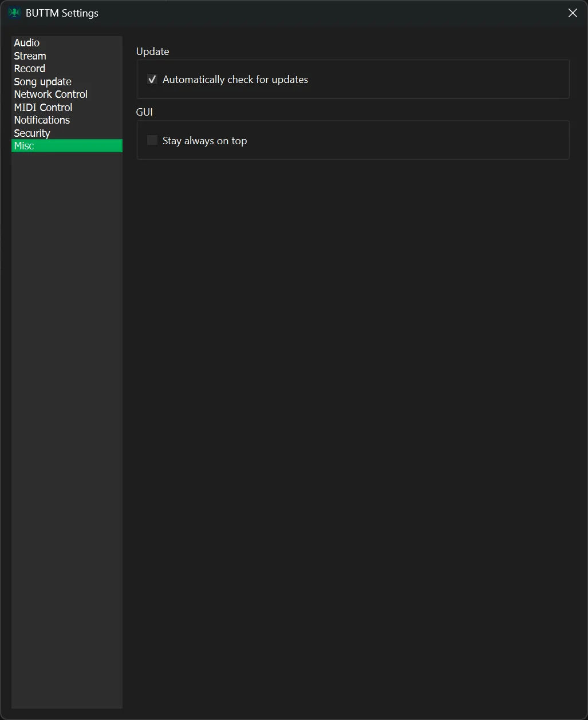Click the Automatically check for updates label
Image resolution: width=588 pixels, height=720 pixels.
(x=235, y=79)
